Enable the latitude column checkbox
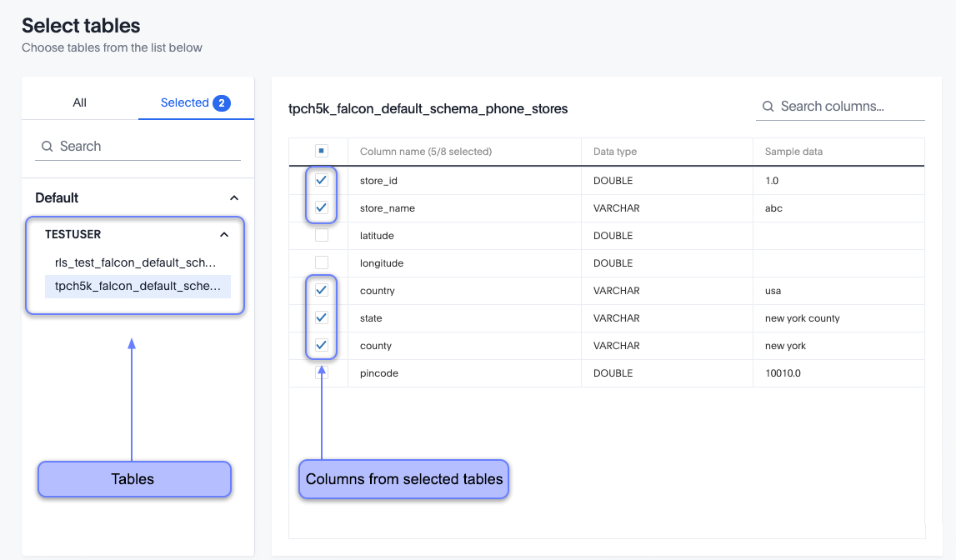The image size is (956, 560). [x=321, y=235]
